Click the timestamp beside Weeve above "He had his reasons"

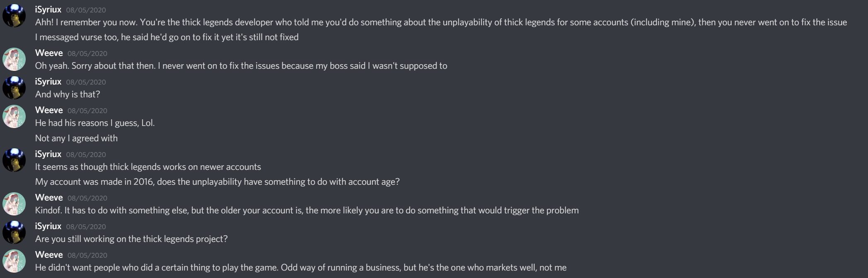87,111
